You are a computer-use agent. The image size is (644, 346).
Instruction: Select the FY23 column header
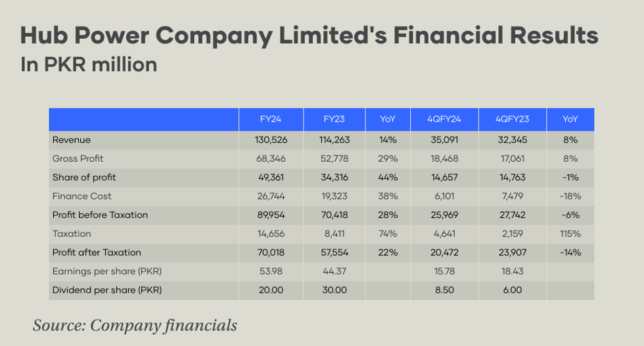click(x=334, y=120)
